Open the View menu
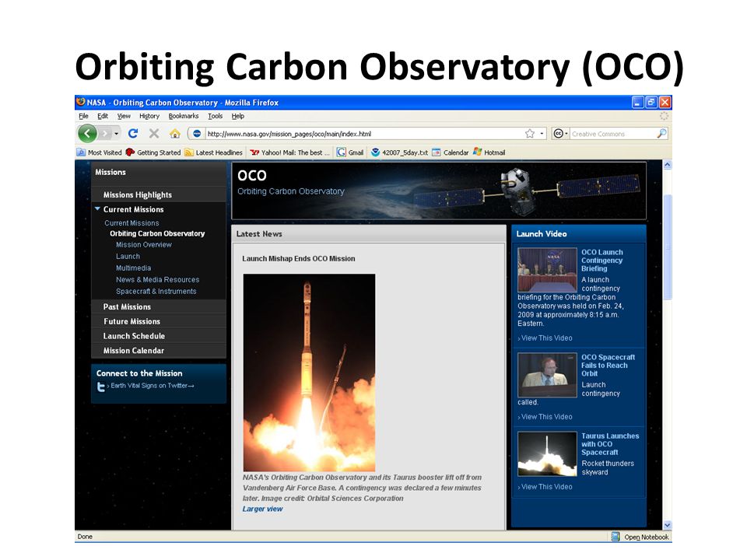This screenshot has width=747, height=560. coord(124,116)
